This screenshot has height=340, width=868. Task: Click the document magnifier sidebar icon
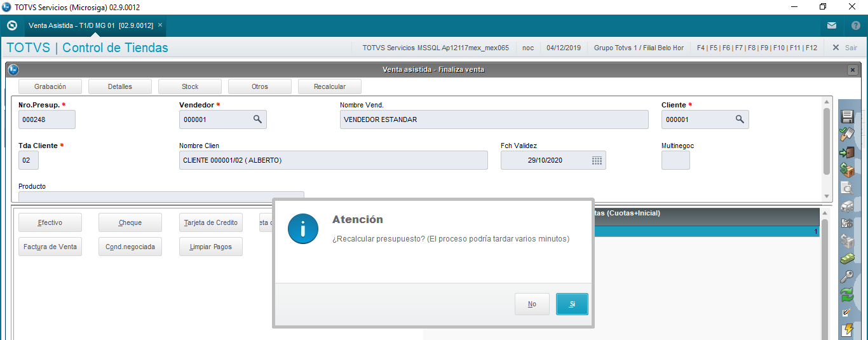847,187
